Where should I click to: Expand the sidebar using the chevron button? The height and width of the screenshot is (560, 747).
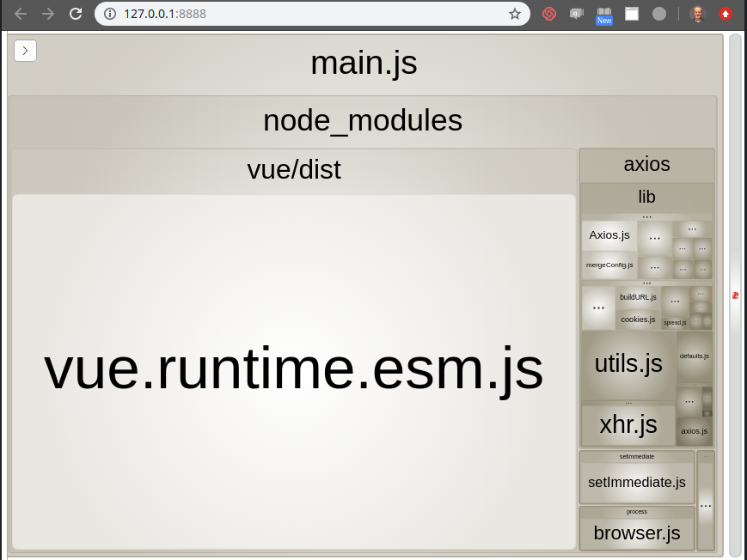click(x=25, y=51)
